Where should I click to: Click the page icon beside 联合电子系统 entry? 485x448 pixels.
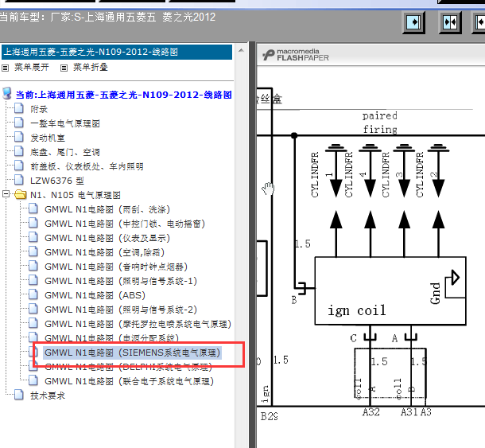(x=33, y=380)
